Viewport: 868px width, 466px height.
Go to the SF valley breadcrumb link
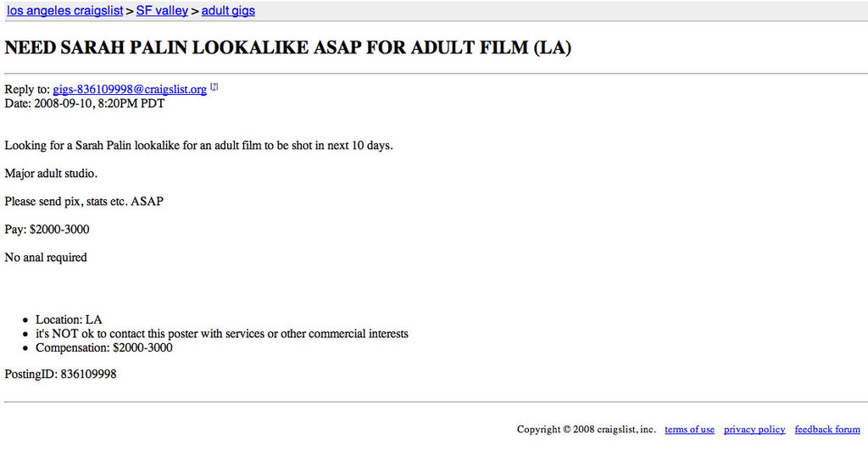point(162,11)
